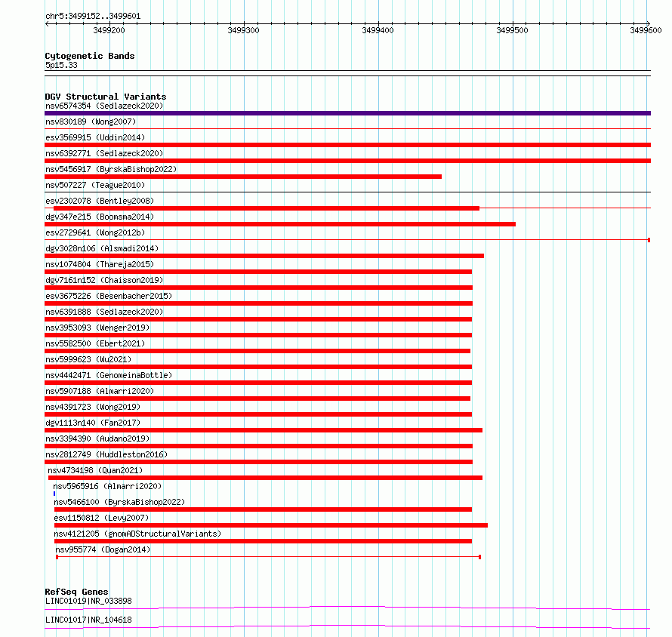Viewport: 672px width, 637px height.
Task: Click esv1150812 (Levy2007) label
Action: (x=101, y=518)
